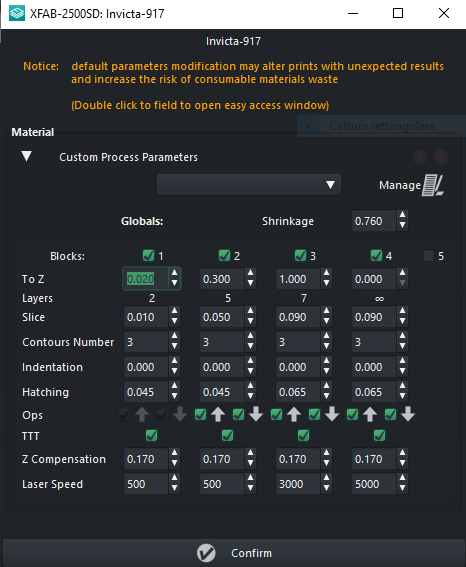Open the custom parameters preset dropdown
466x567 pixels.
[249, 185]
